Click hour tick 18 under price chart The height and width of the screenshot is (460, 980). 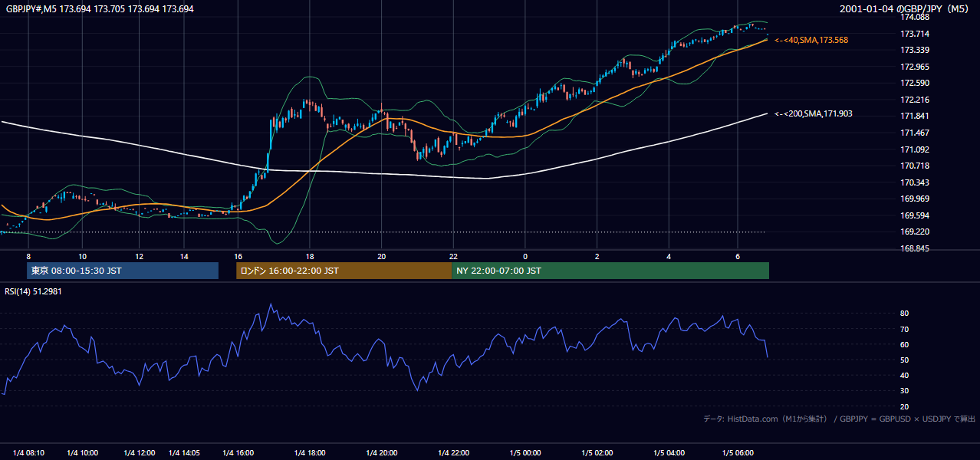(x=309, y=256)
